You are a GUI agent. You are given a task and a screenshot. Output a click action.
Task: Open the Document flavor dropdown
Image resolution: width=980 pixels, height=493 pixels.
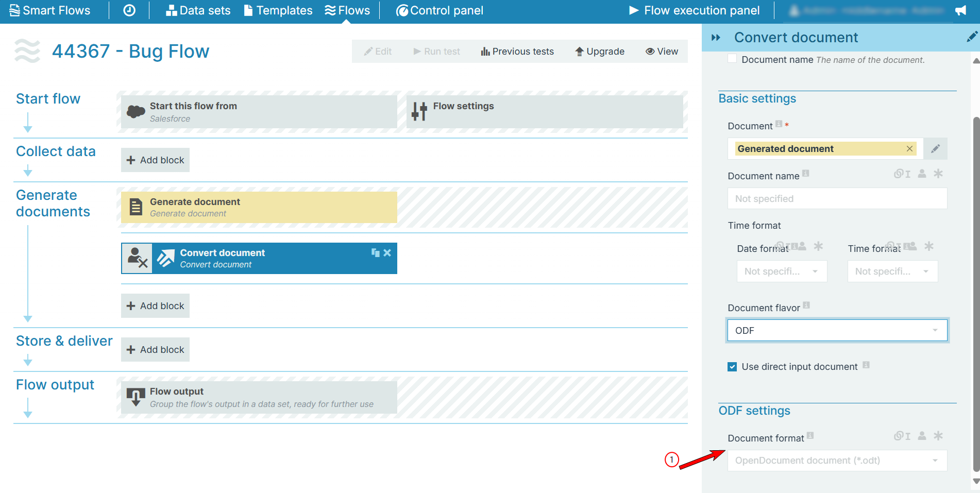(837, 331)
